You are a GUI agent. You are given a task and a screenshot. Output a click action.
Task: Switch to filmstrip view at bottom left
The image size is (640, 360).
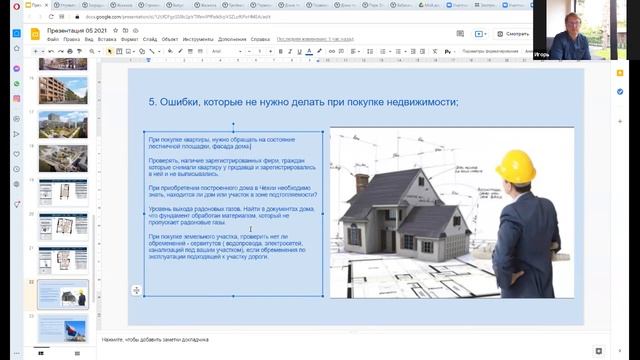coord(41,353)
